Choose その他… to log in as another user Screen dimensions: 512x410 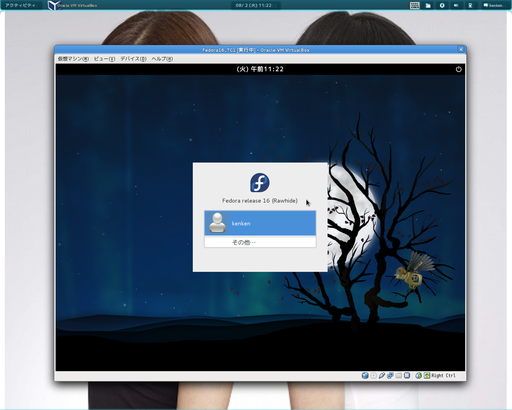260,242
